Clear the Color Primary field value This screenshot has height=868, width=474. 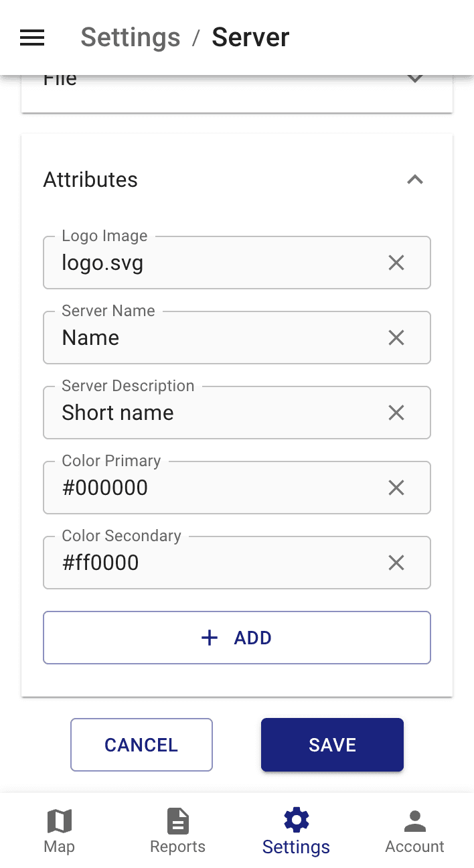pos(396,488)
